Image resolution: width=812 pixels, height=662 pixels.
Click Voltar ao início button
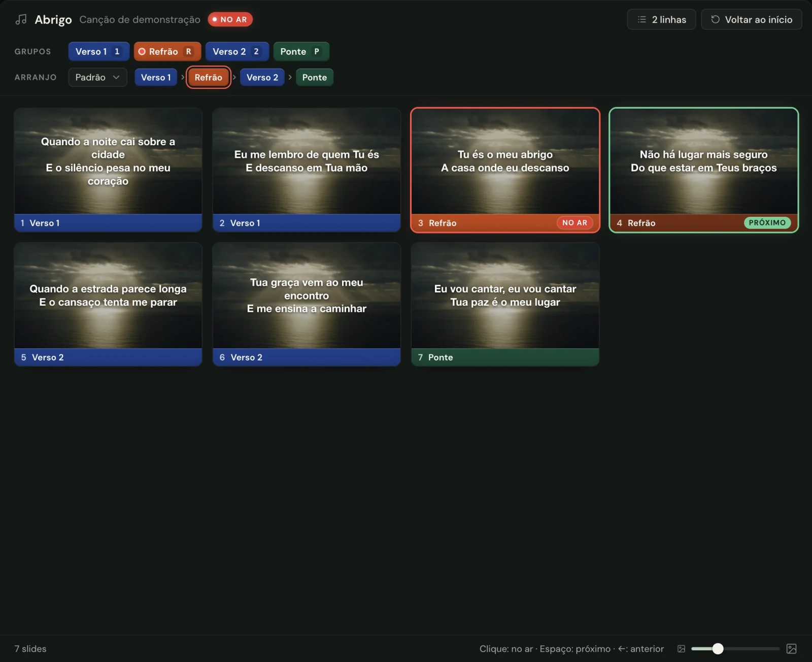tap(751, 19)
